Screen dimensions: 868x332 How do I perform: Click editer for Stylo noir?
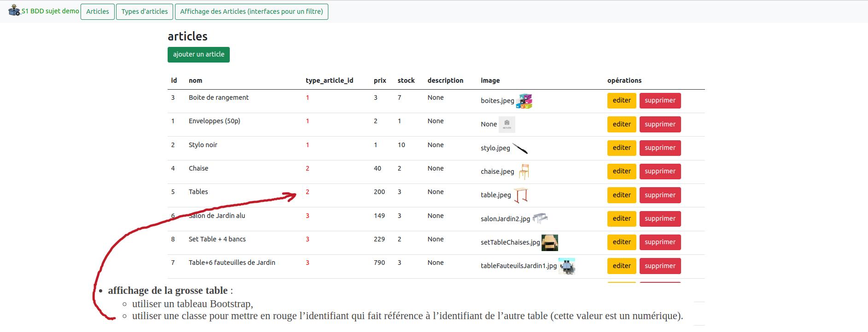click(621, 148)
